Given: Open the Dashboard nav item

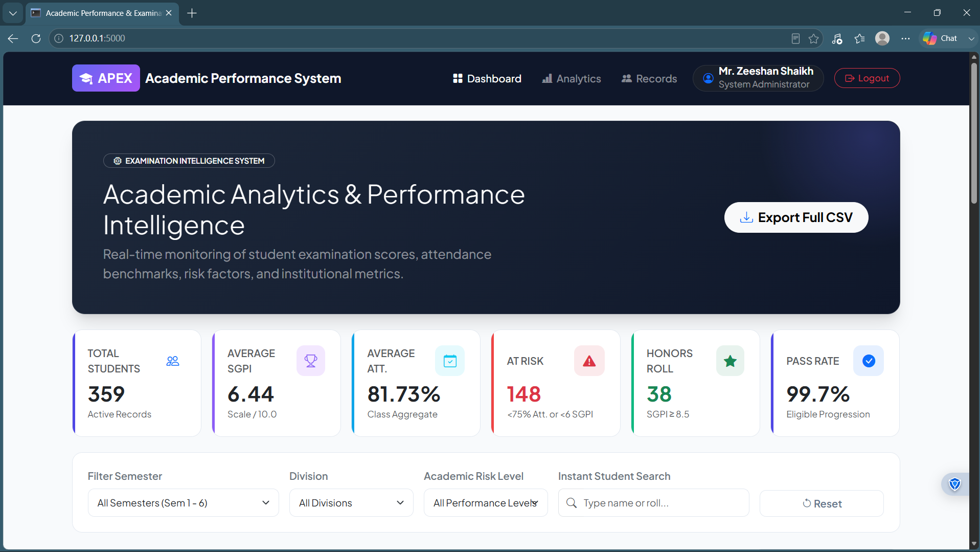Looking at the screenshot, I should 487,78.
